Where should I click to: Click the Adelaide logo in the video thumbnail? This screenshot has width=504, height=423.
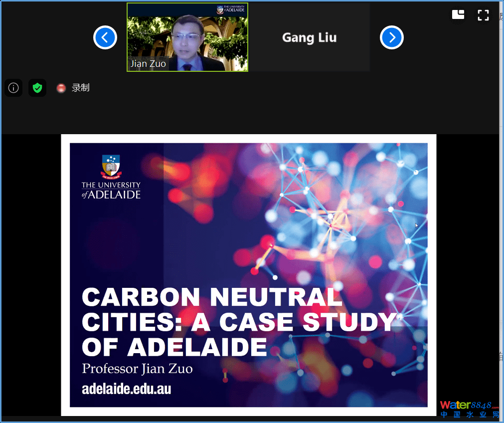231,10
